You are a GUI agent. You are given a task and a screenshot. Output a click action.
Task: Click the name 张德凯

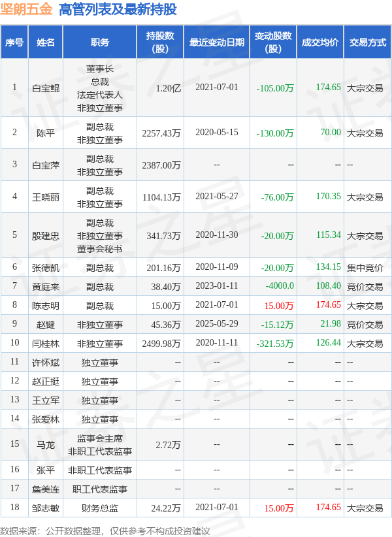pyautogui.click(x=46, y=268)
